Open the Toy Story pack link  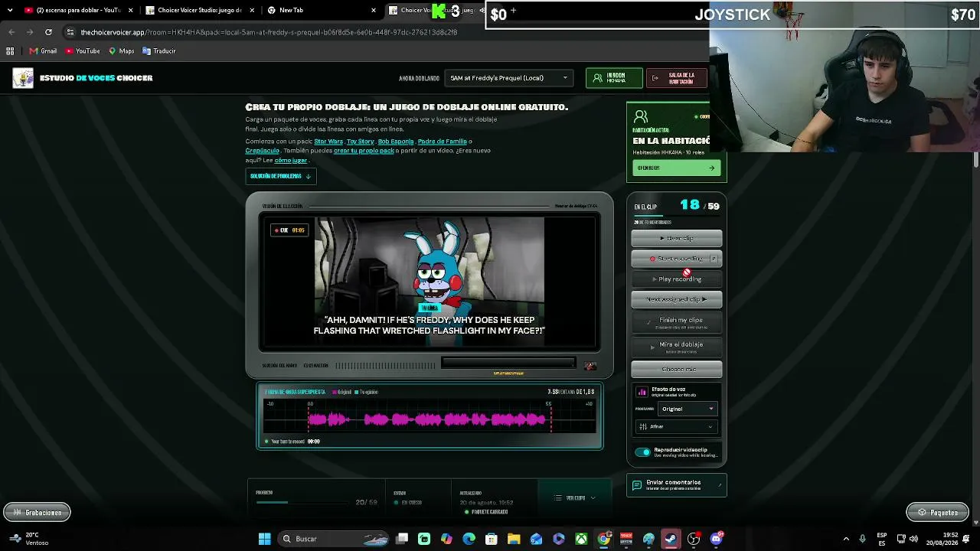tap(360, 142)
